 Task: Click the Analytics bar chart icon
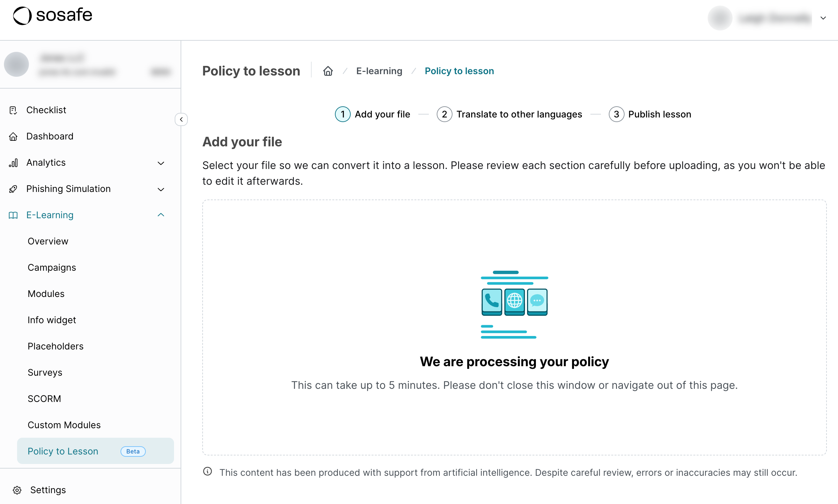[13, 163]
